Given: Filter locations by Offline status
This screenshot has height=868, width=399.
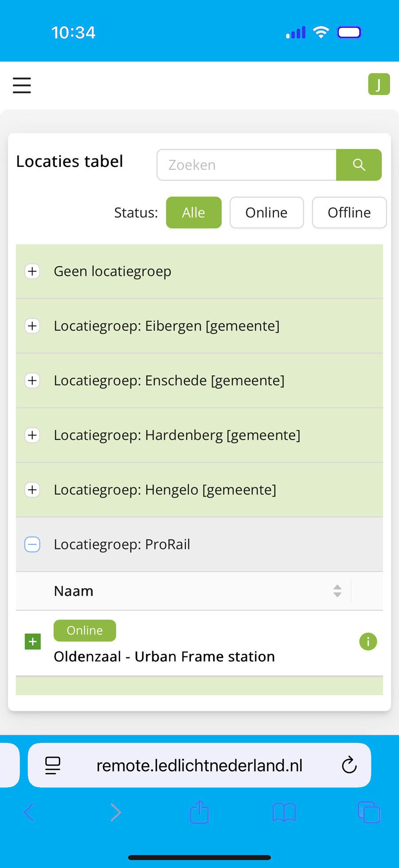Looking at the screenshot, I should (x=349, y=212).
